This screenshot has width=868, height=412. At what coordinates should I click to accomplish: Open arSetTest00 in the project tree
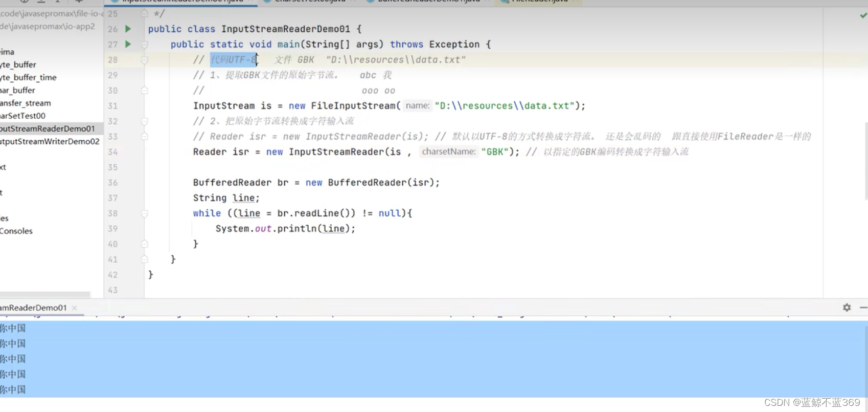coord(23,116)
